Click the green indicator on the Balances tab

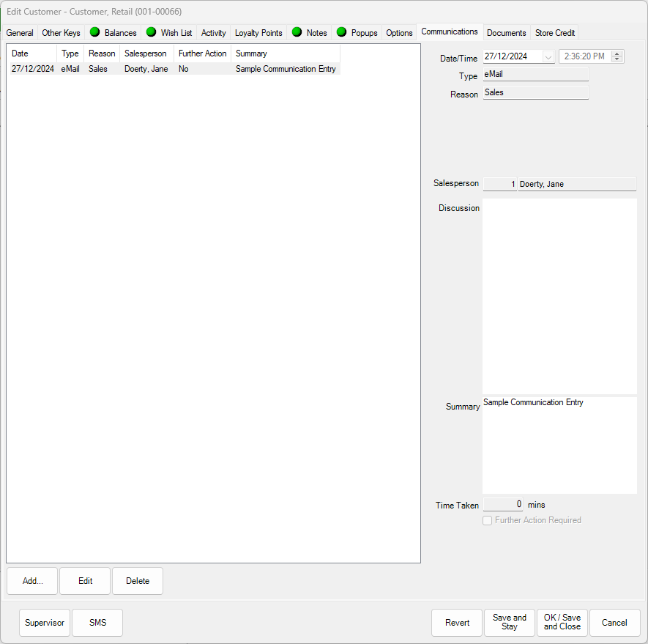94,32
